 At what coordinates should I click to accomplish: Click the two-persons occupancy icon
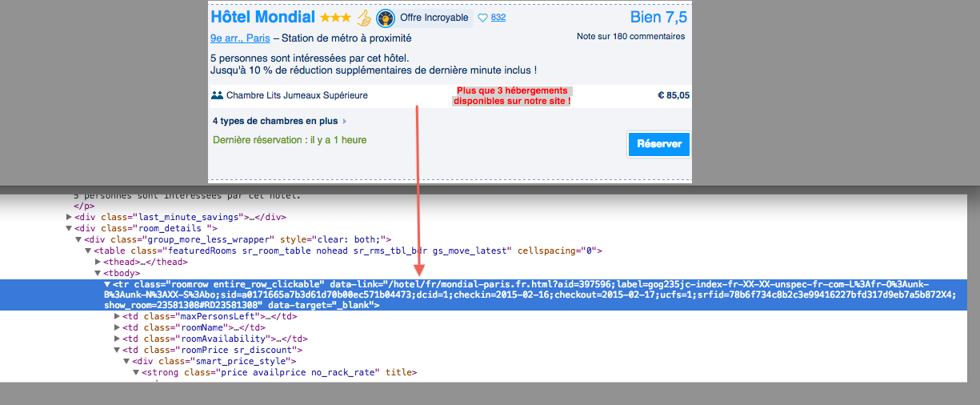tap(217, 95)
